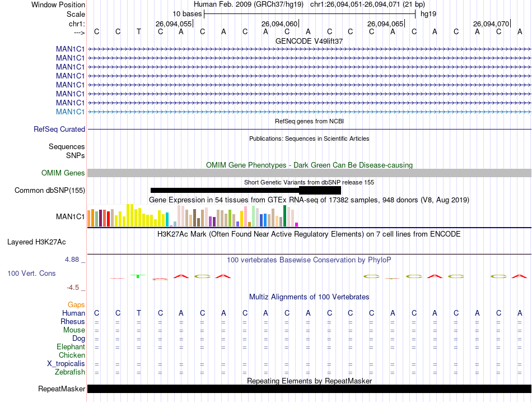Select the Mouse species label
This screenshot has width=532, height=402.
[74, 330]
